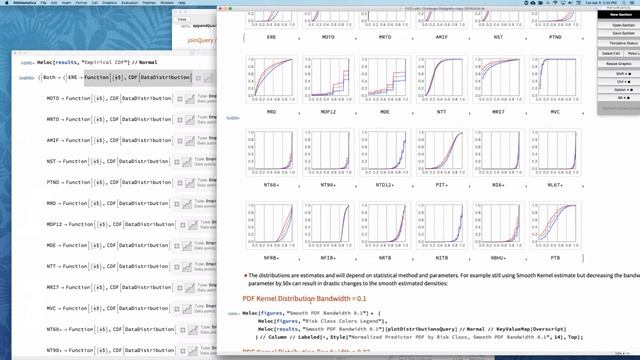Image resolution: width=640 pixels, height=360 pixels.
Task: Expand the PTND summary box toggle
Action: (180, 183)
